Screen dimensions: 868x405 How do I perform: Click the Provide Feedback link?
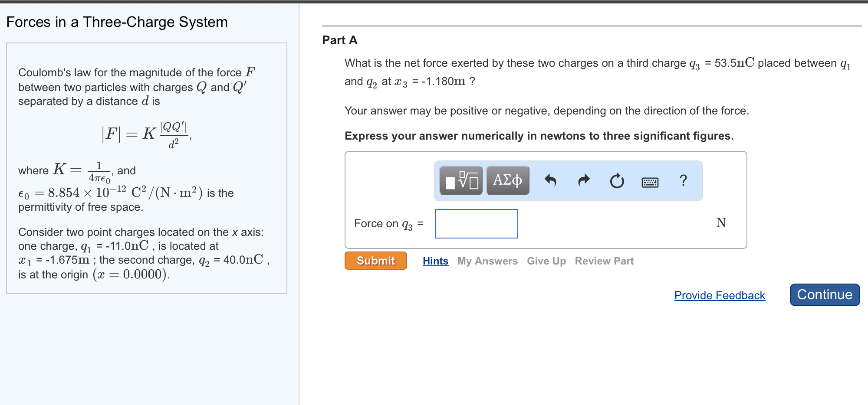tap(720, 295)
